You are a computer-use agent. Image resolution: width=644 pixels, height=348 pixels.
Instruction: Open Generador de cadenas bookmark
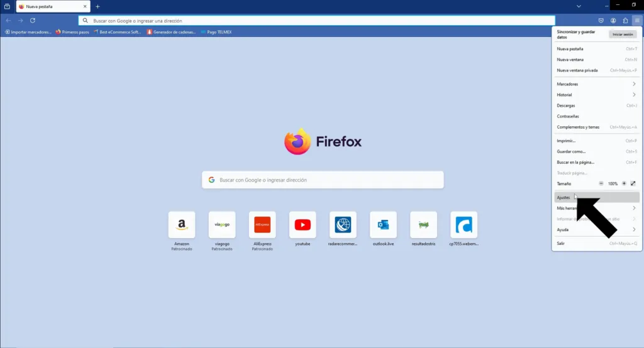(171, 32)
